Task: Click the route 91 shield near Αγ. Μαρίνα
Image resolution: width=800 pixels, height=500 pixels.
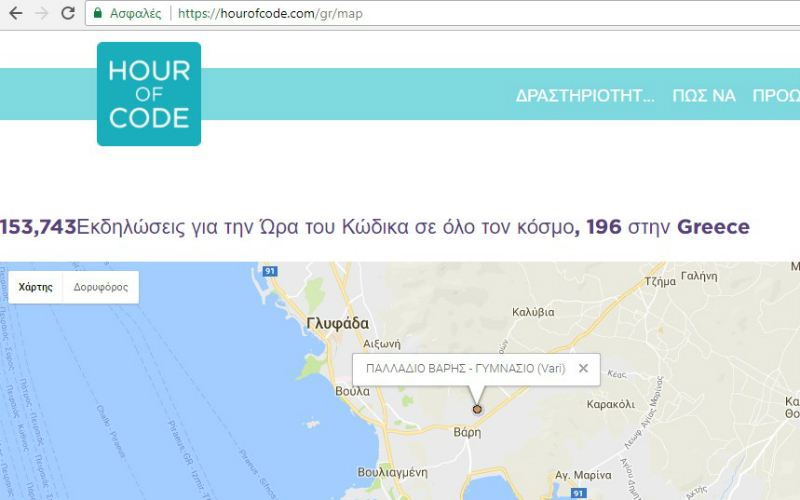Action: click(x=578, y=493)
